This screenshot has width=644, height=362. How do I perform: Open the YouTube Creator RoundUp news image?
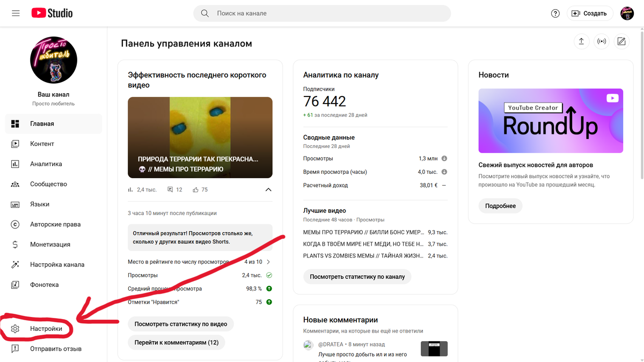(x=551, y=121)
